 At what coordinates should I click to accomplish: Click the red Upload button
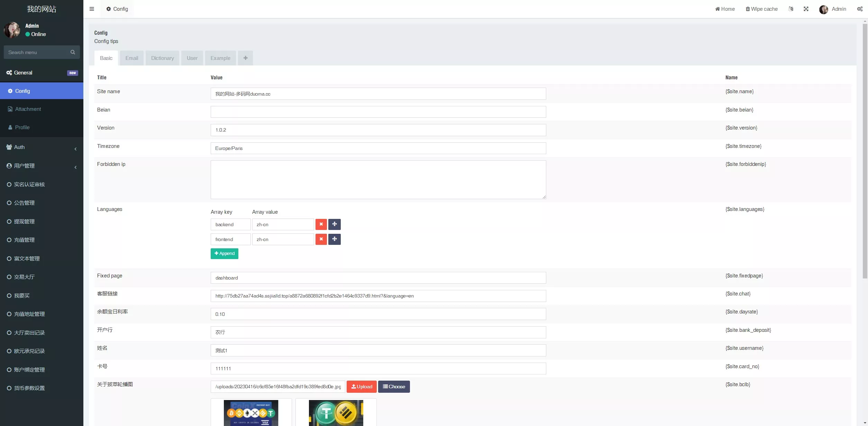click(362, 387)
